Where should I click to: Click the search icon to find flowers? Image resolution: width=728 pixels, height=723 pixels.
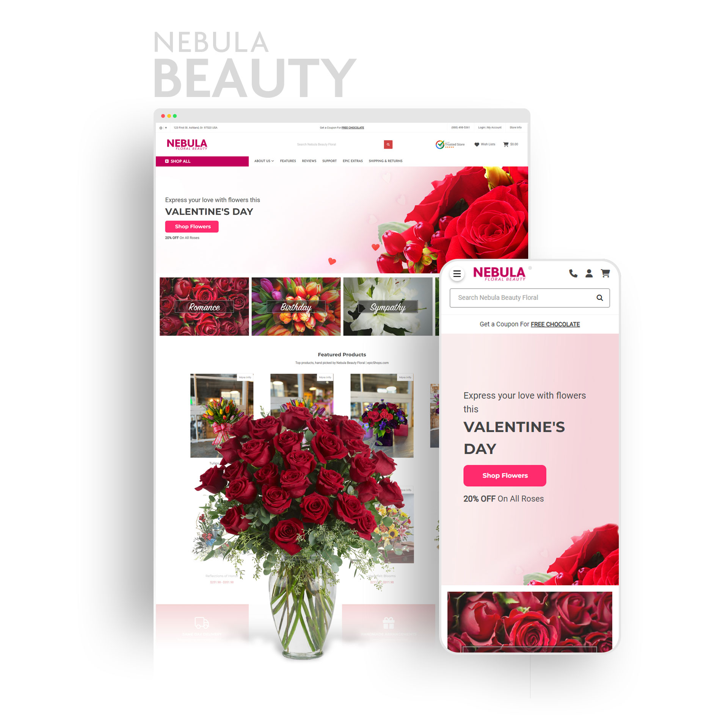(x=388, y=145)
